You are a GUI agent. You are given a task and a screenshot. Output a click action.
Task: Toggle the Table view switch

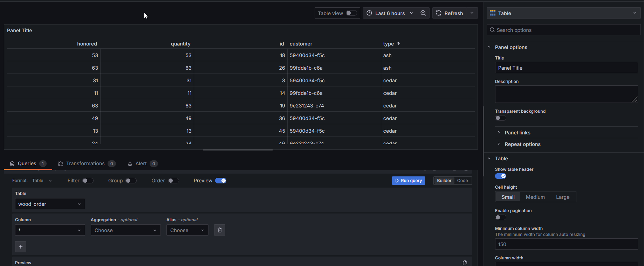[x=351, y=13]
